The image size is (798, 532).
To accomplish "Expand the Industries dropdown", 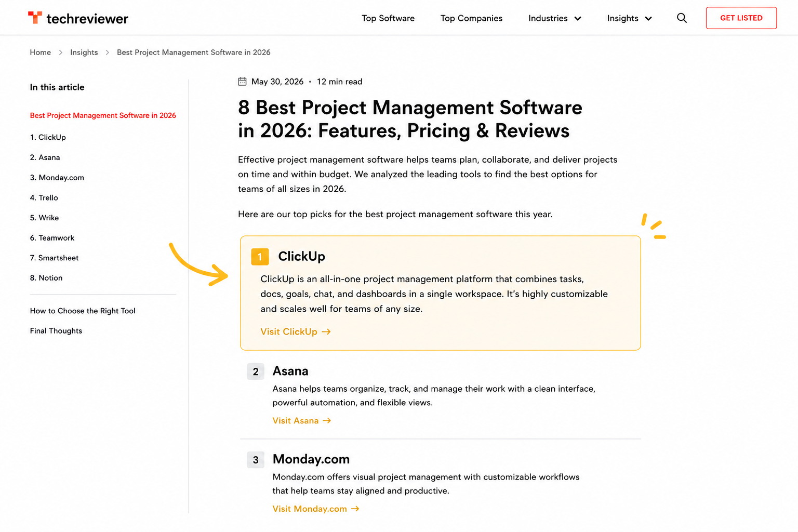I will [555, 18].
